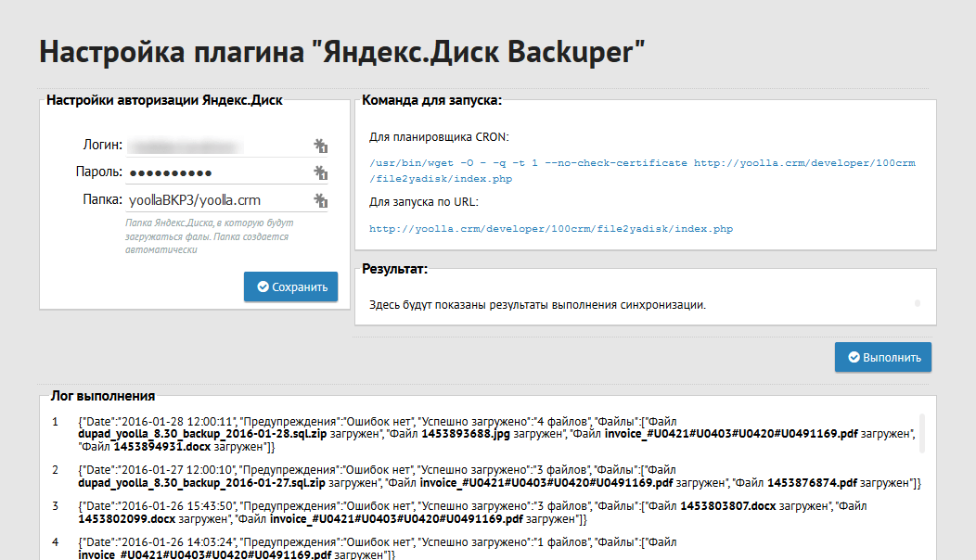Click the log execution scrollbar
This screenshot has width=976, height=560.
pos(922,433)
